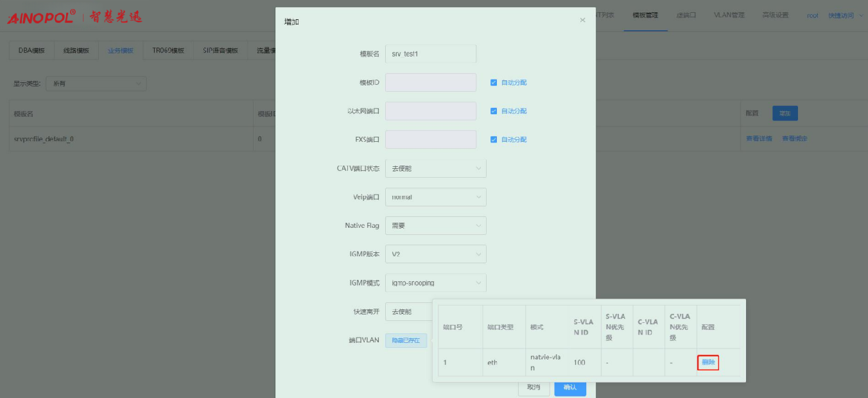Screen dimensions: 868x398
Task: Click the 模板名 field containing srv_test1
Action: coord(430,54)
